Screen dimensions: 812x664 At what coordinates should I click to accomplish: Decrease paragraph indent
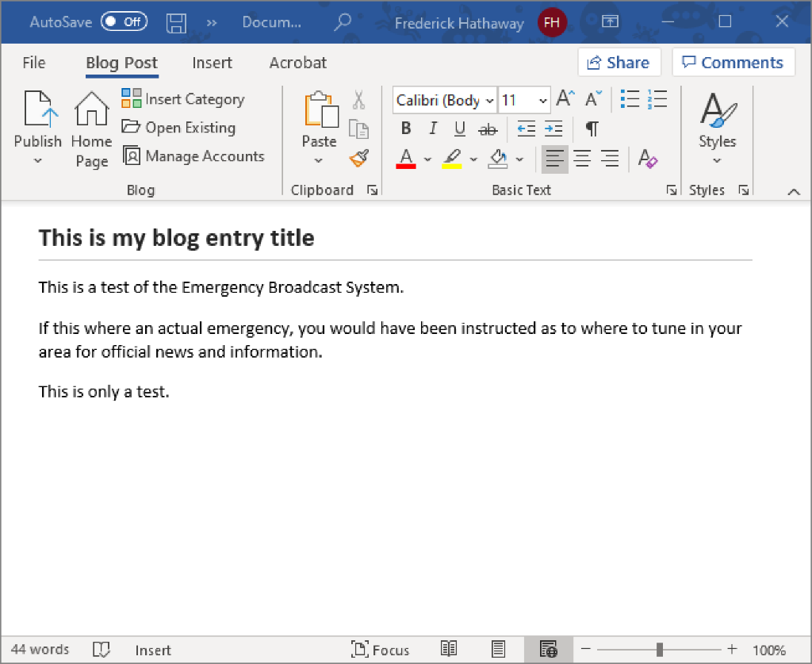tap(527, 128)
